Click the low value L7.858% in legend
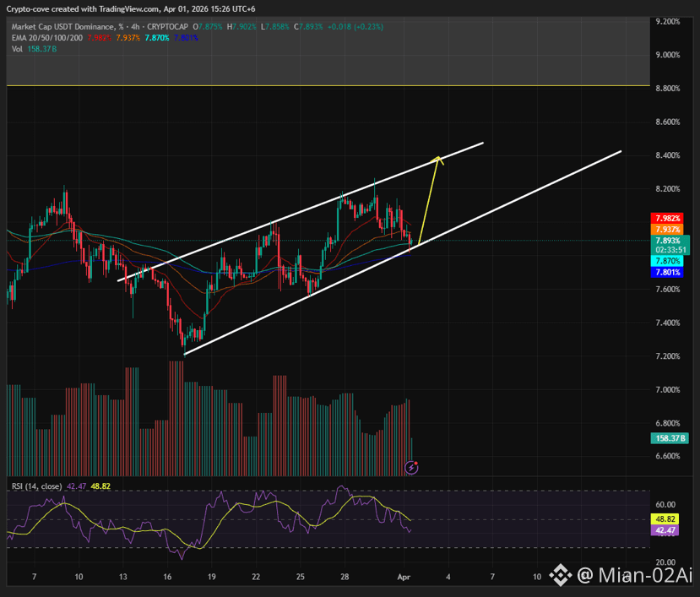The height and width of the screenshot is (597, 700). click(x=275, y=27)
